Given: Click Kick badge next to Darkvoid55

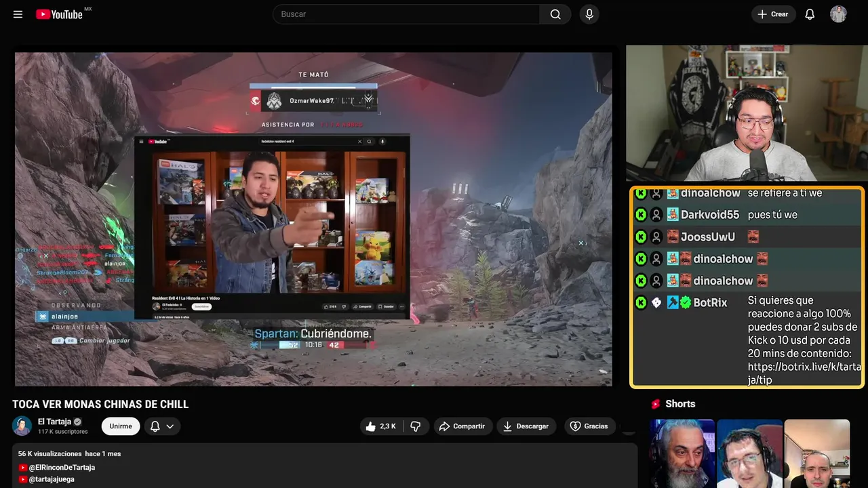Looking at the screenshot, I should 641,215.
